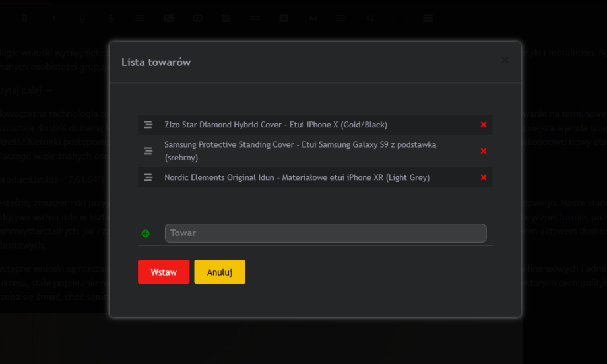
Task: Click the strikethrough icon in the toolbar
Action: pos(111,18)
